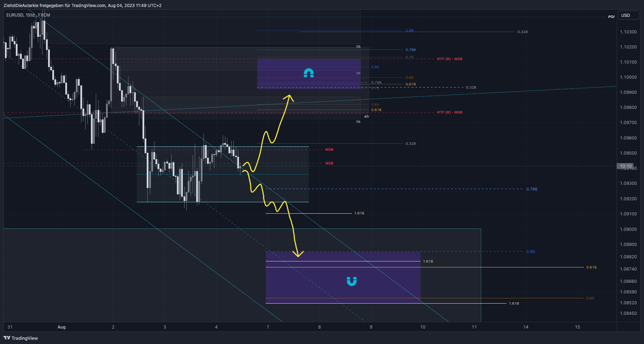The image size is (644, 344).
Task: Click the POI label at the top
Action: click(x=611, y=17)
